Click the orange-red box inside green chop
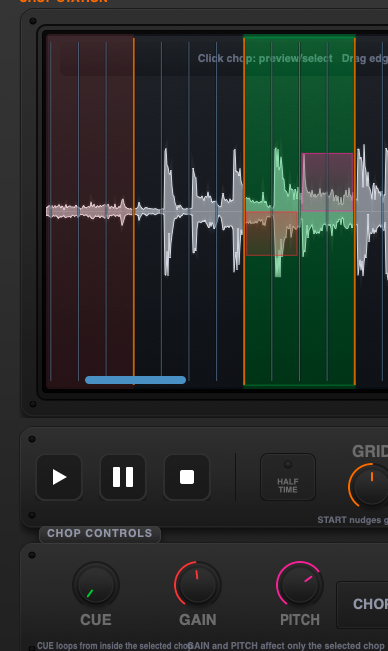 (x=272, y=233)
